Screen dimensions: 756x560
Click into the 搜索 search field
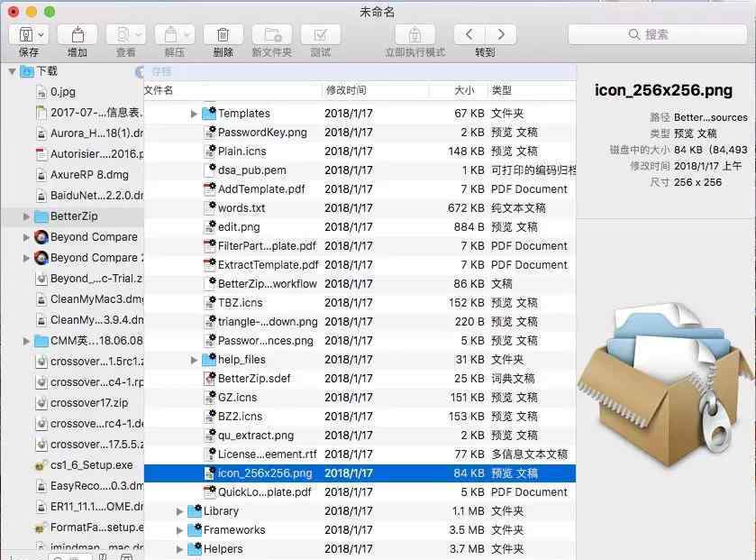pos(657,34)
